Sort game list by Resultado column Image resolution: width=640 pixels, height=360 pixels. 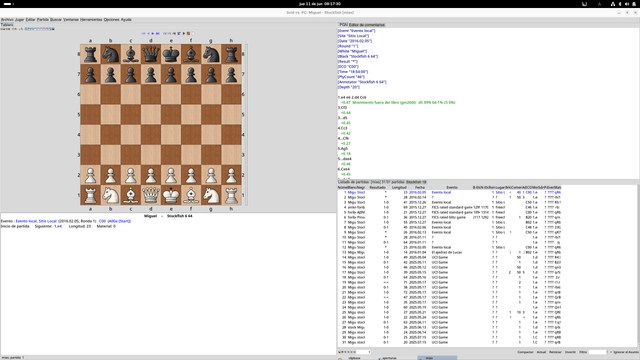[x=378, y=187]
